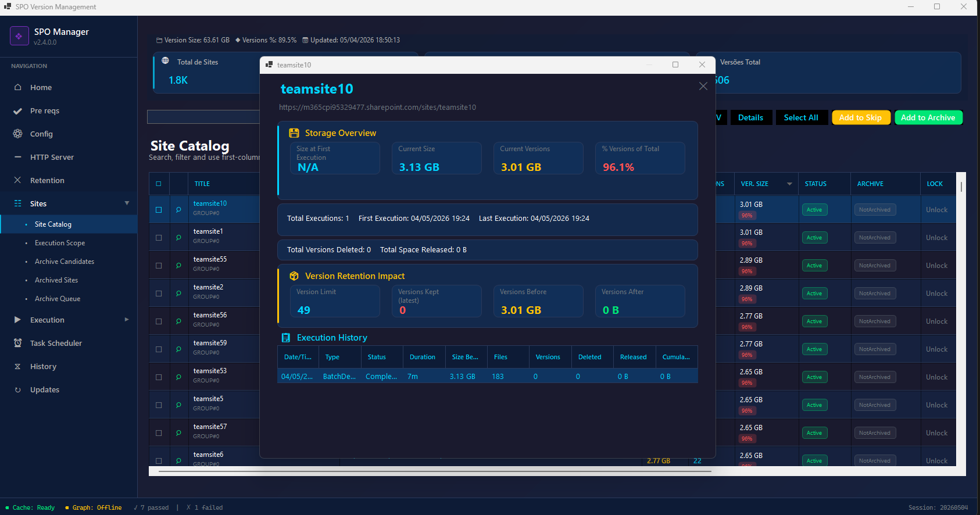Click the Details button
This screenshot has height=515, width=980.
click(750, 117)
